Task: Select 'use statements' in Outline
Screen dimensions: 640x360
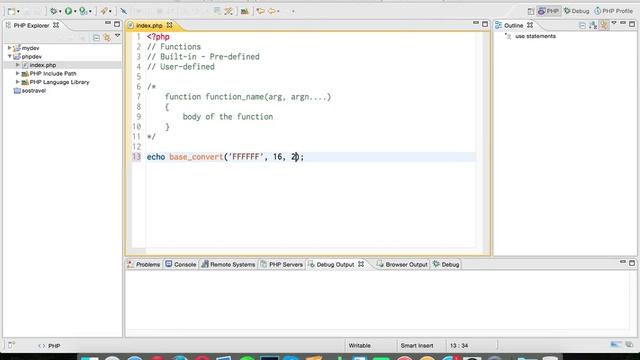Action: point(535,36)
